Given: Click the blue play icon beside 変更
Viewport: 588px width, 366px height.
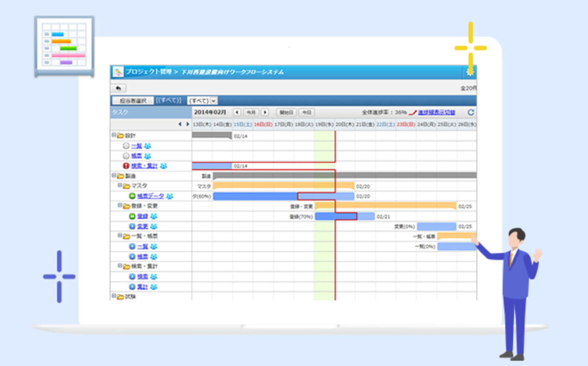Looking at the screenshot, I should tap(132, 227).
